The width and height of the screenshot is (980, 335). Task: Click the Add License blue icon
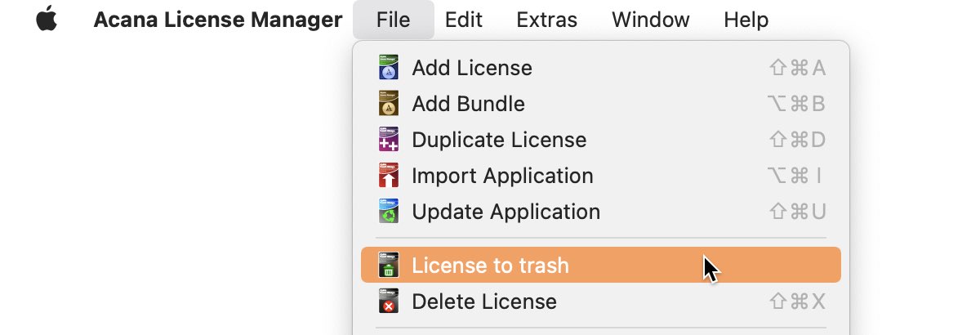[x=389, y=68]
